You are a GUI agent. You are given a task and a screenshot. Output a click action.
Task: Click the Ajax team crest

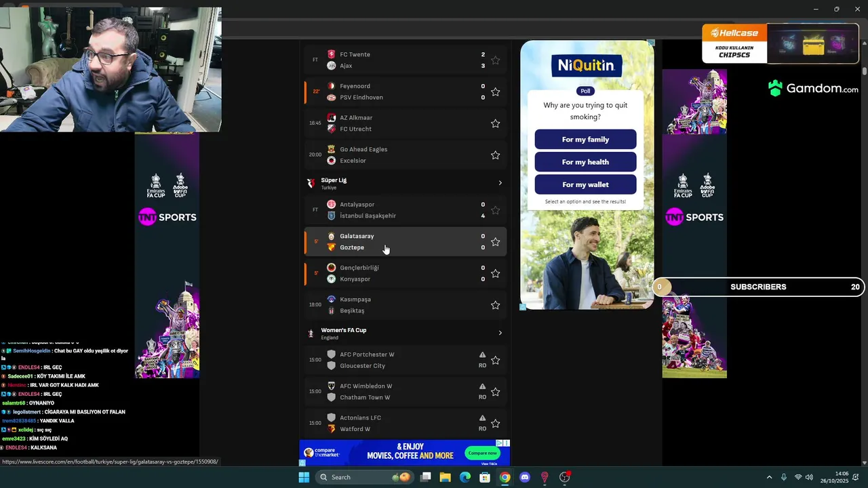(x=332, y=66)
